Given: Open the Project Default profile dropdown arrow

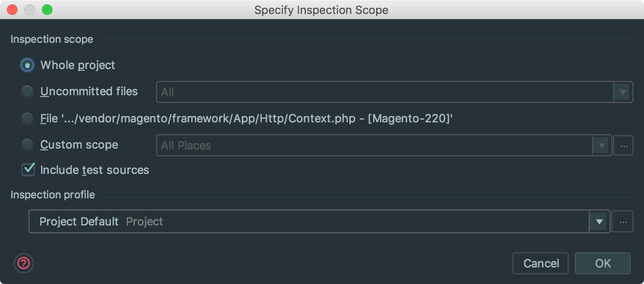Looking at the screenshot, I should 599,222.
